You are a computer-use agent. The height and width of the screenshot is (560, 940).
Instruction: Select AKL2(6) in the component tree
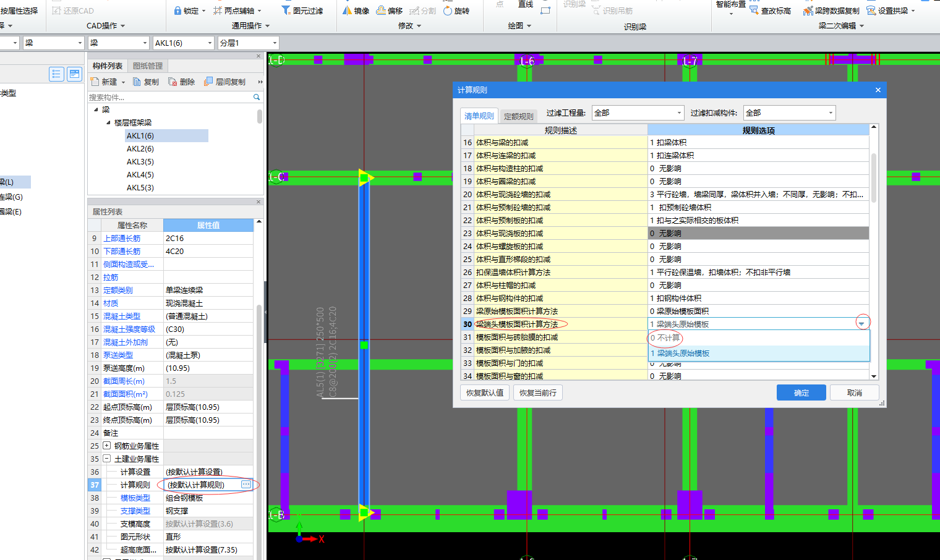click(x=140, y=149)
